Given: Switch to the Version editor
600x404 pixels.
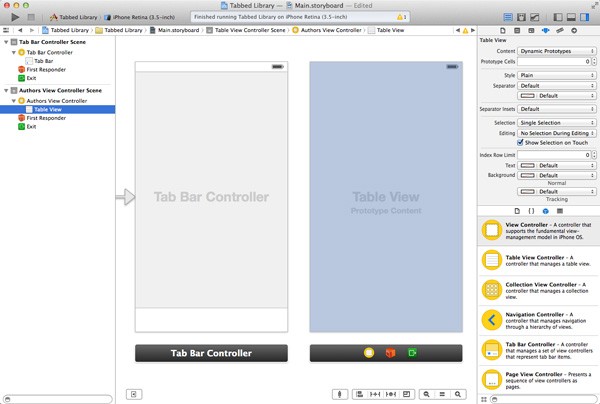Looking at the screenshot, I should coord(535,17).
